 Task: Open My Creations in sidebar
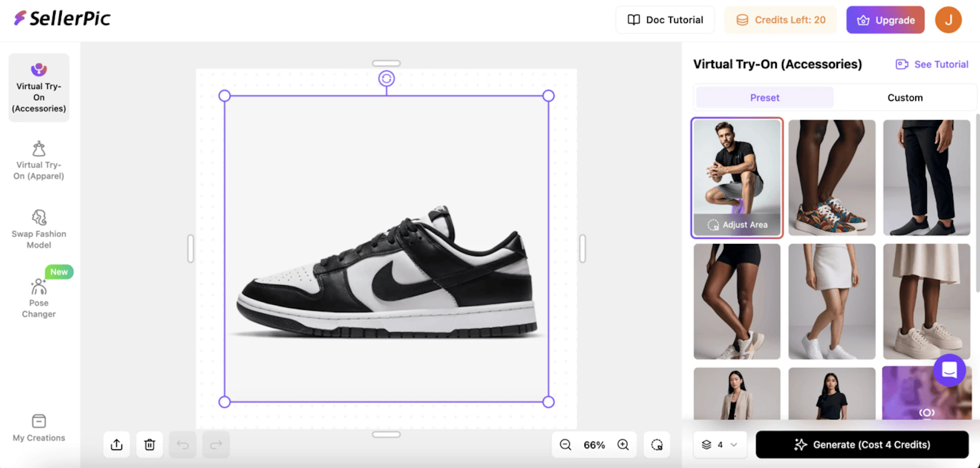pyautogui.click(x=39, y=428)
